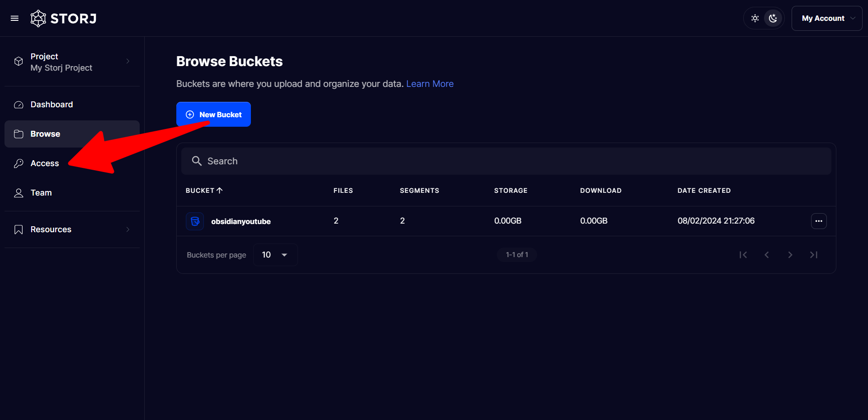The height and width of the screenshot is (420, 868).
Task: Click the search magnifier icon
Action: point(197,161)
